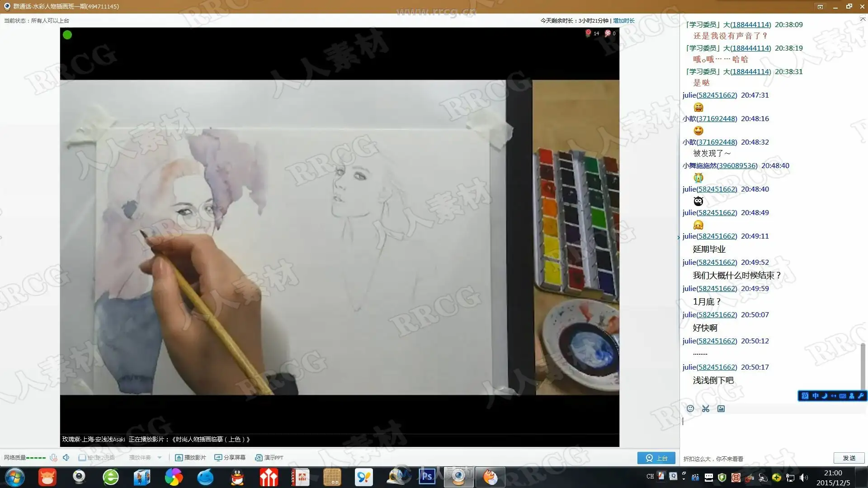Viewport: 868px width, 488px height.
Task: Check the 按住F2说话 checkbox
Action: [82, 458]
